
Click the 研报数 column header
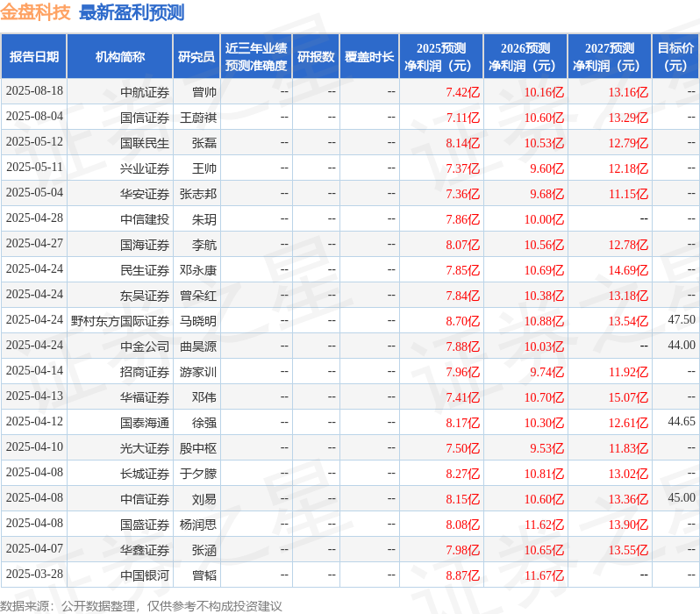tap(316, 57)
